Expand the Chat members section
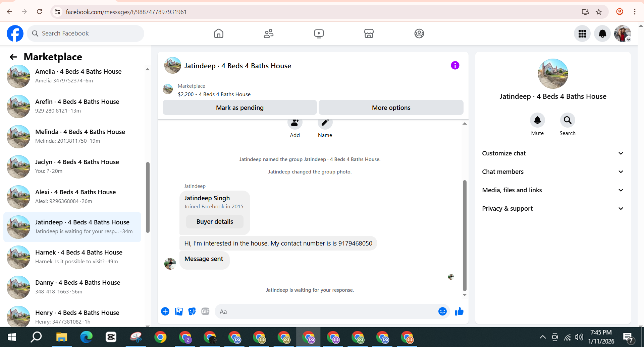This screenshot has height=347, width=644. pos(553,171)
